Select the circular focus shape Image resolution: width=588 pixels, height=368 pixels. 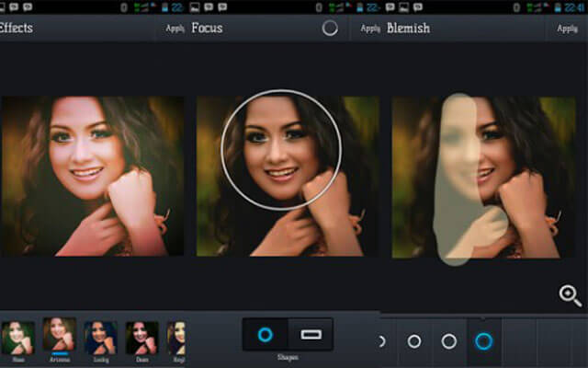coord(266,334)
